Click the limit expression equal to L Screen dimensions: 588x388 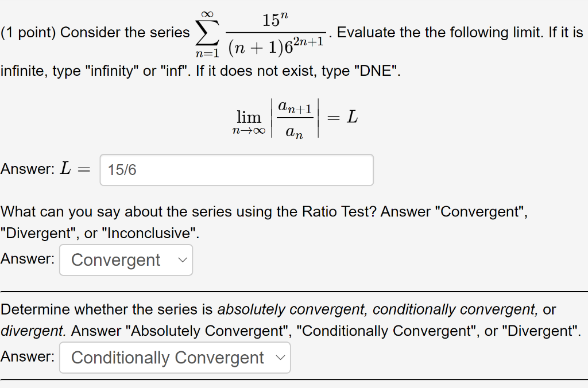coord(293,118)
